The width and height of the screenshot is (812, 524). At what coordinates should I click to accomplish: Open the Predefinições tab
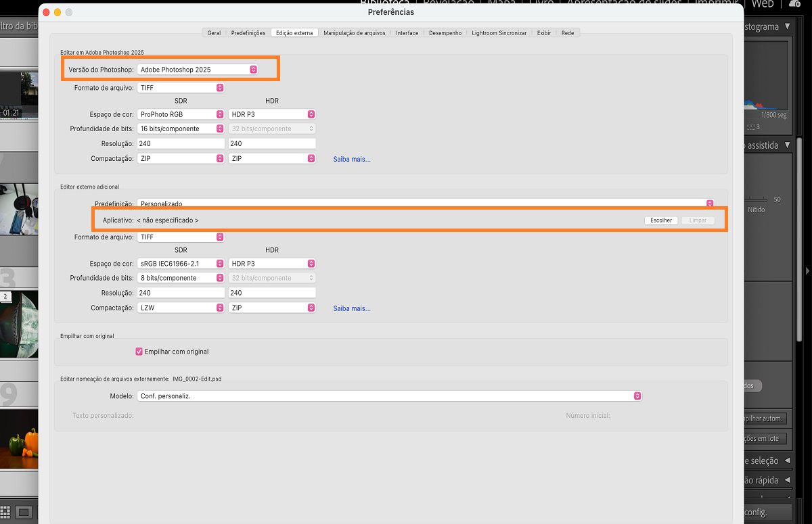click(x=248, y=32)
